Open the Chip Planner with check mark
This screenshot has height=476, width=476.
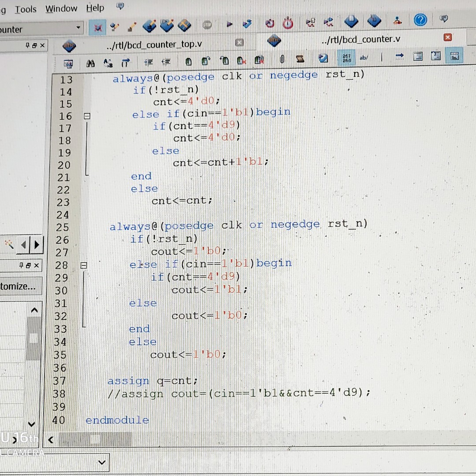point(167,26)
